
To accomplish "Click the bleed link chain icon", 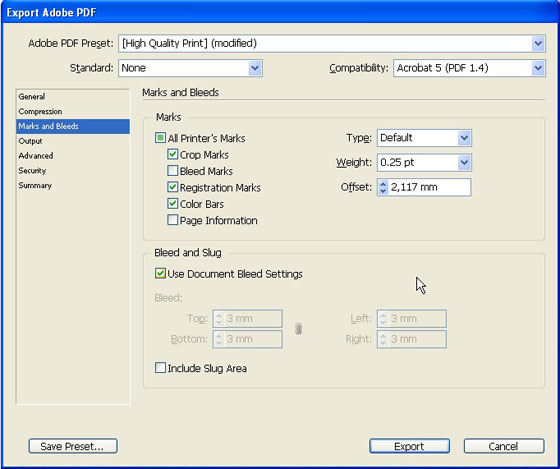I will [x=299, y=329].
